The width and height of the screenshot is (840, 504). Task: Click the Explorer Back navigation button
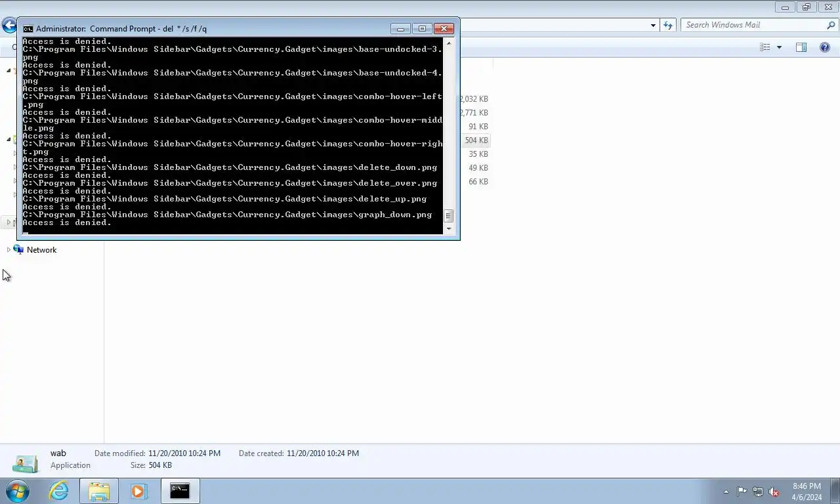point(9,26)
